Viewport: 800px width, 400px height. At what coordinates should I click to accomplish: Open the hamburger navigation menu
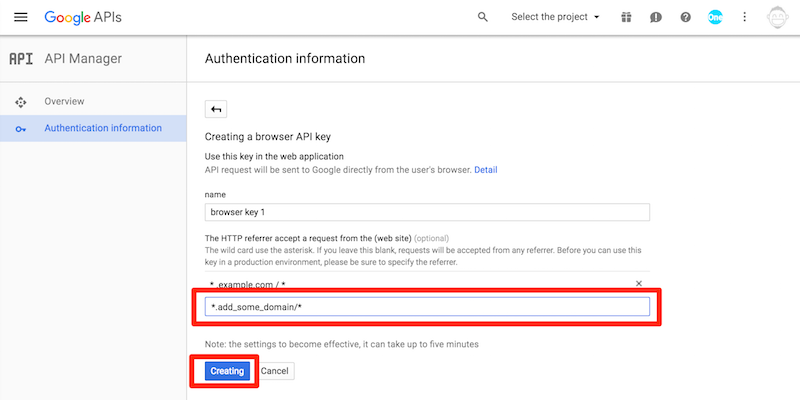point(20,17)
